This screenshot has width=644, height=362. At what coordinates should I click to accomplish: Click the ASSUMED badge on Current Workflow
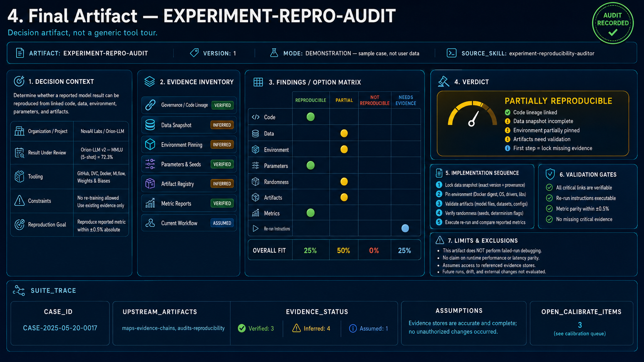point(222,223)
